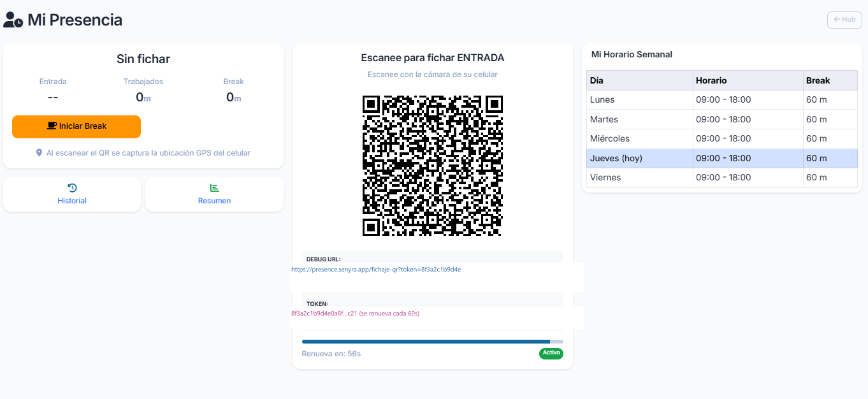Select the Martes row day cell

(x=640, y=119)
